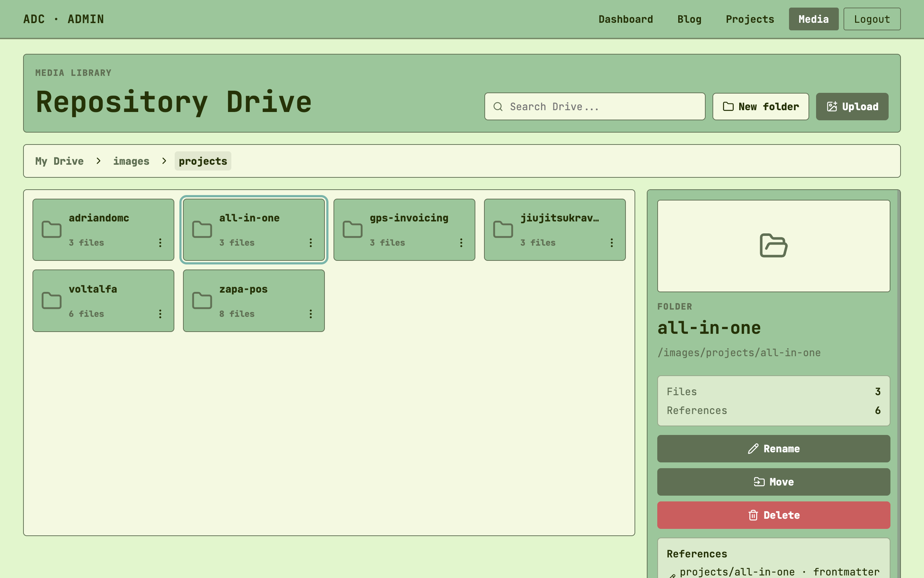Click the open folder preview icon
924x578 pixels.
[x=773, y=245]
